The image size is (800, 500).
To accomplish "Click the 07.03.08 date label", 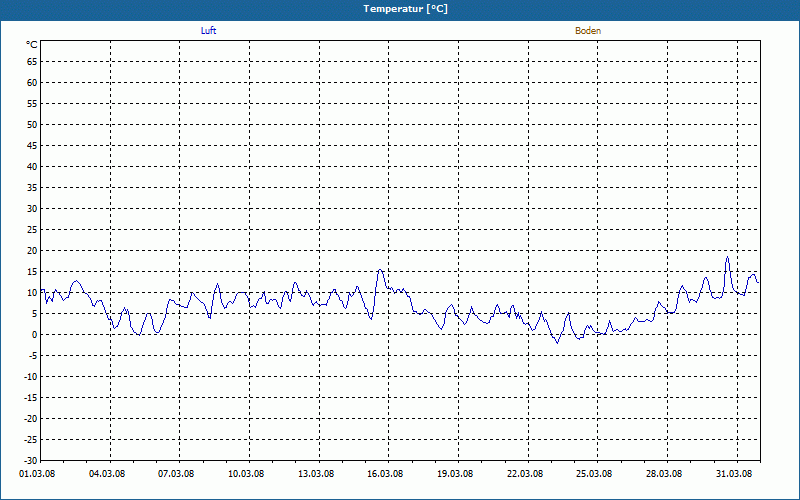I will (176, 474).
